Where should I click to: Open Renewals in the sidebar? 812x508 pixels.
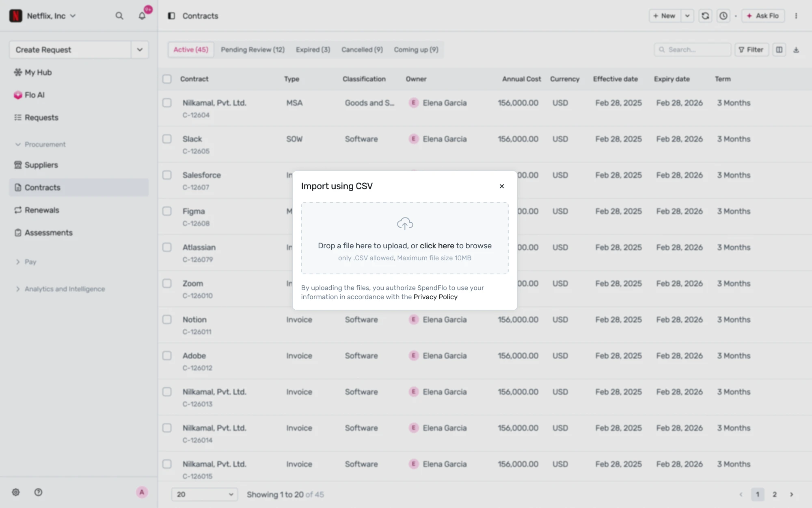point(79,210)
